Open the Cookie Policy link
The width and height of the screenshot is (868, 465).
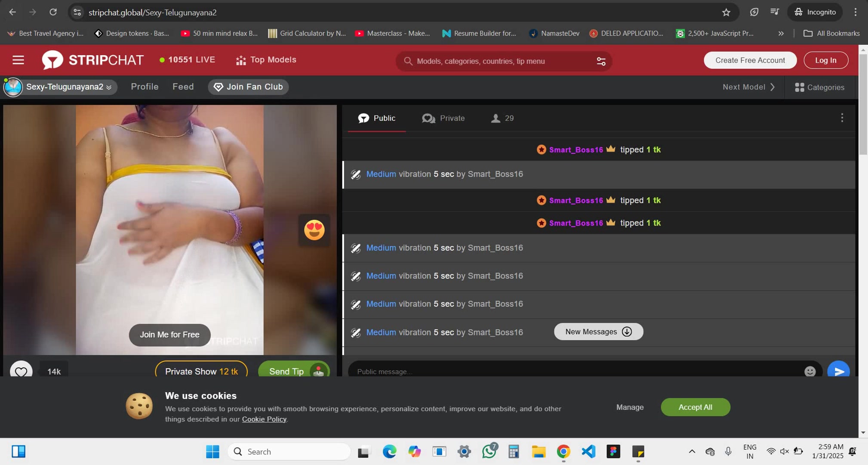coord(264,419)
